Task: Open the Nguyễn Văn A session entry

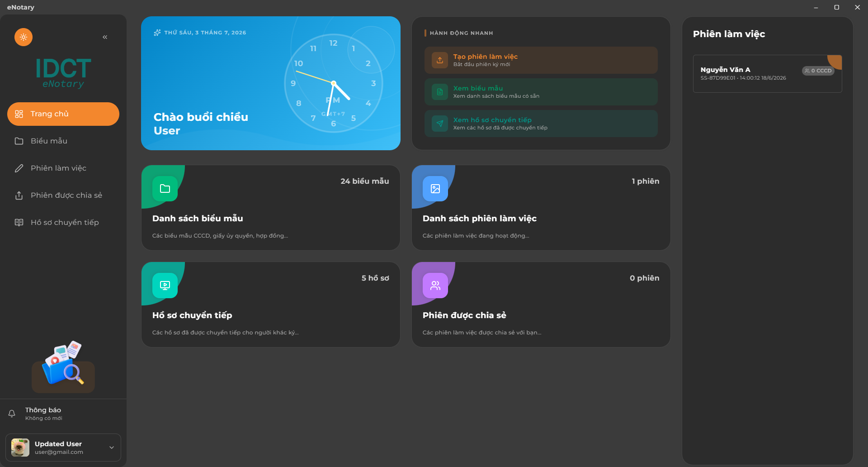Action: pos(768,74)
